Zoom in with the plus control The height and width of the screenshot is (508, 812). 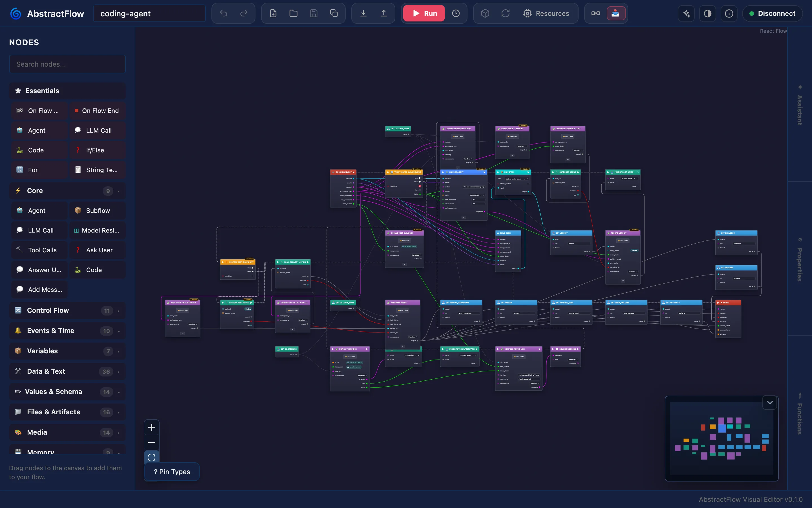coord(152,427)
